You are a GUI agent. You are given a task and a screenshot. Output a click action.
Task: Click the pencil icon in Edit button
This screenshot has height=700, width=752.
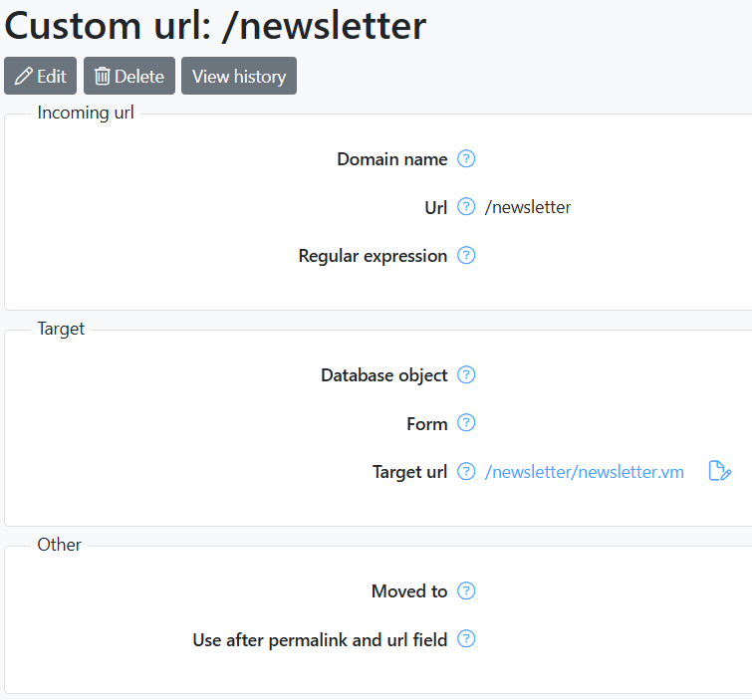[x=24, y=77]
